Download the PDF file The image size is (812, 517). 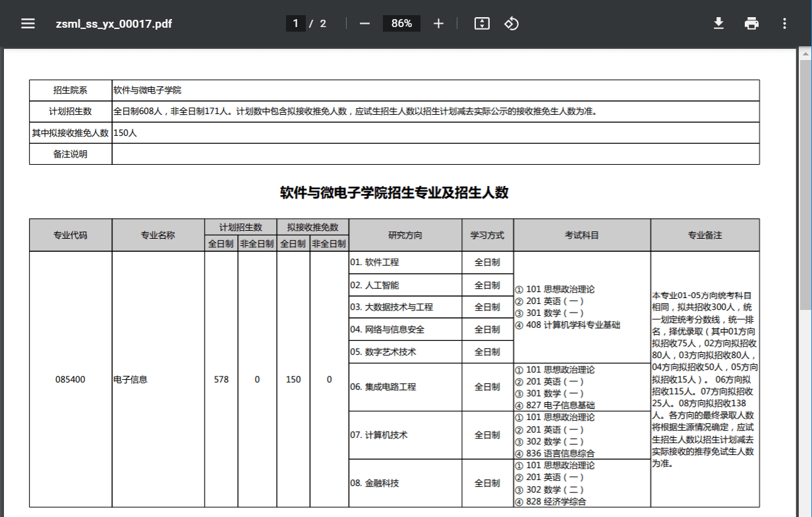click(718, 24)
